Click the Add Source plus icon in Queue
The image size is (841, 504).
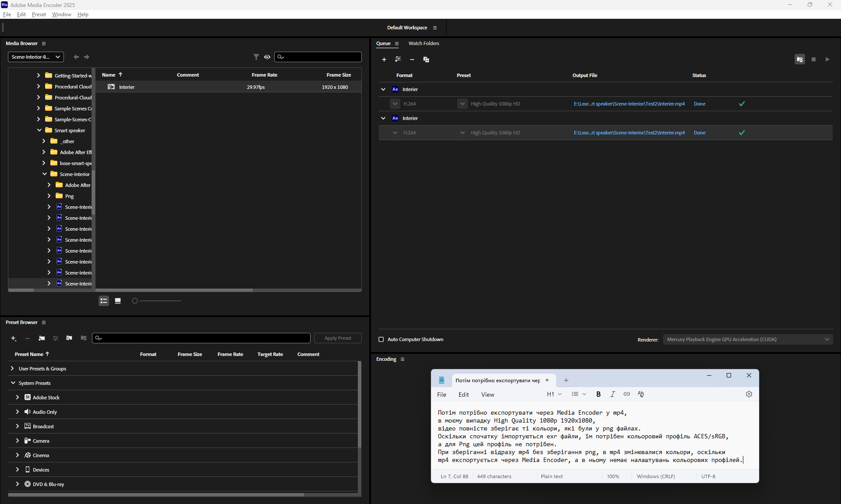point(384,60)
